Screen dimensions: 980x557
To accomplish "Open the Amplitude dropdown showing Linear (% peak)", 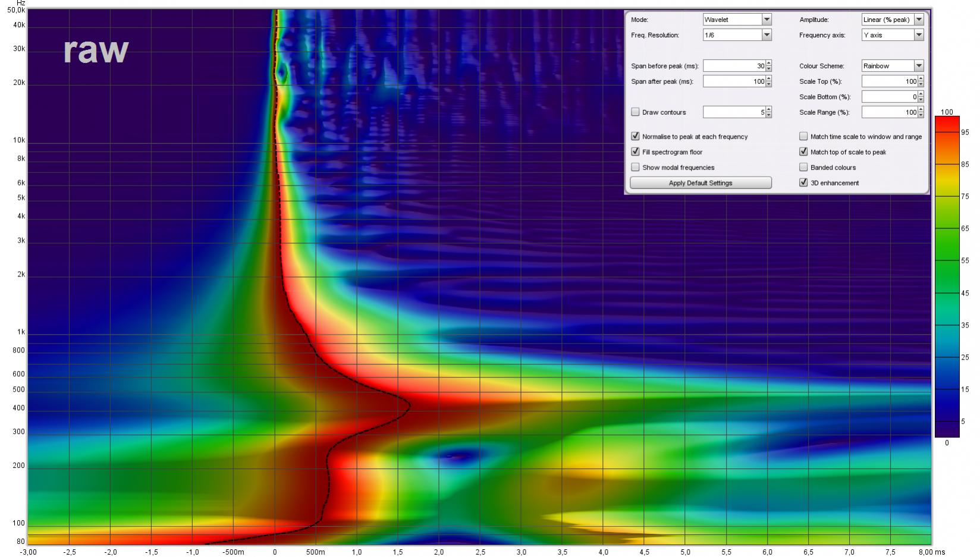I will [x=893, y=20].
